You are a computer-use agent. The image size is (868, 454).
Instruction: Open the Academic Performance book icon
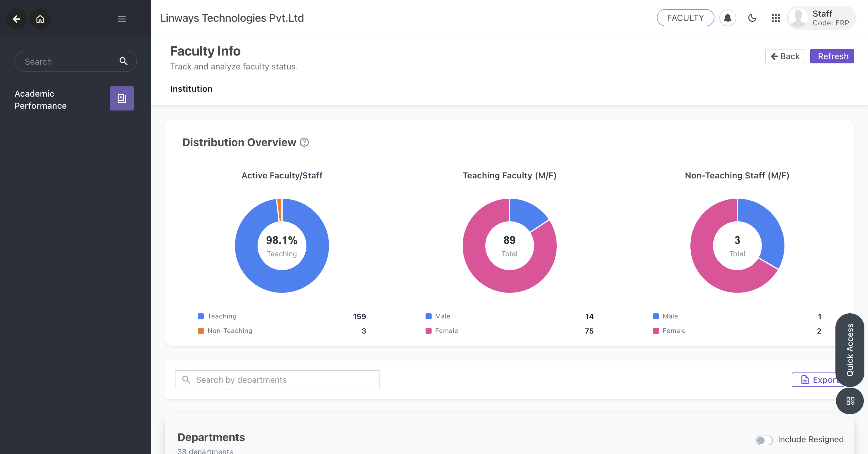122,98
